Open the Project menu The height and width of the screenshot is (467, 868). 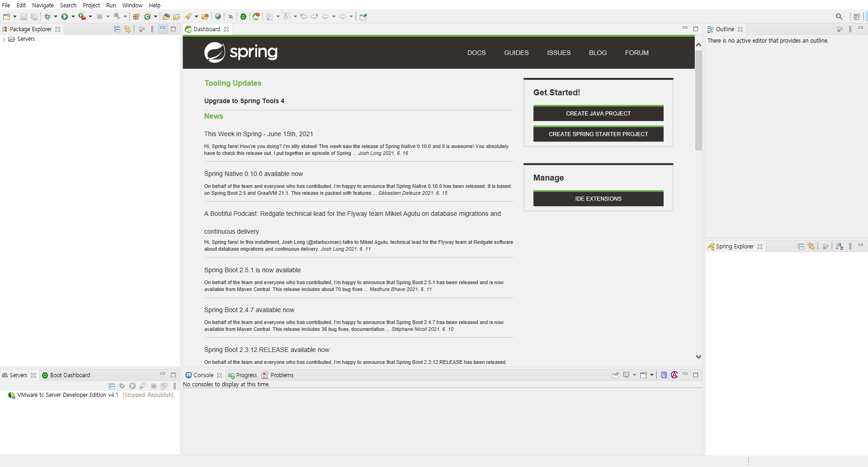tap(91, 5)
